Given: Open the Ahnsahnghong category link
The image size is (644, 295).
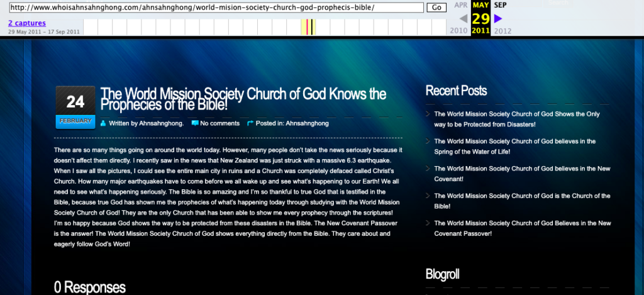Looking at the screenshot, I should (x=307, y=123).
